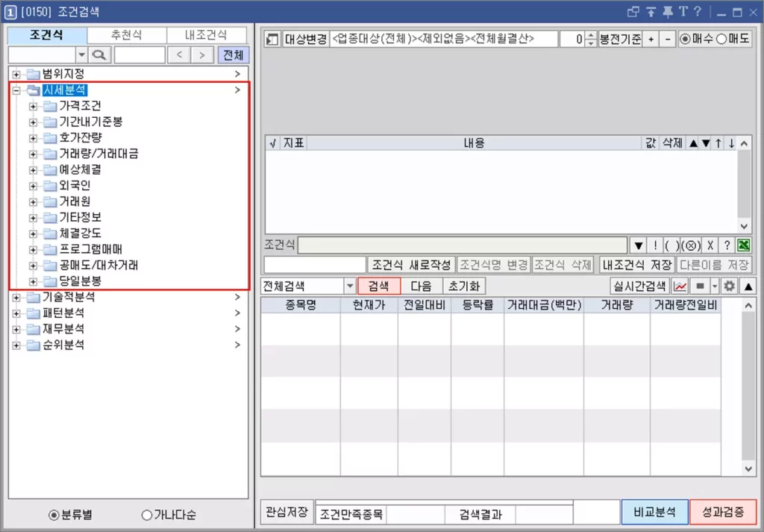Click the 대상변경 button
764x532 pixels.
tap(305, 40)
